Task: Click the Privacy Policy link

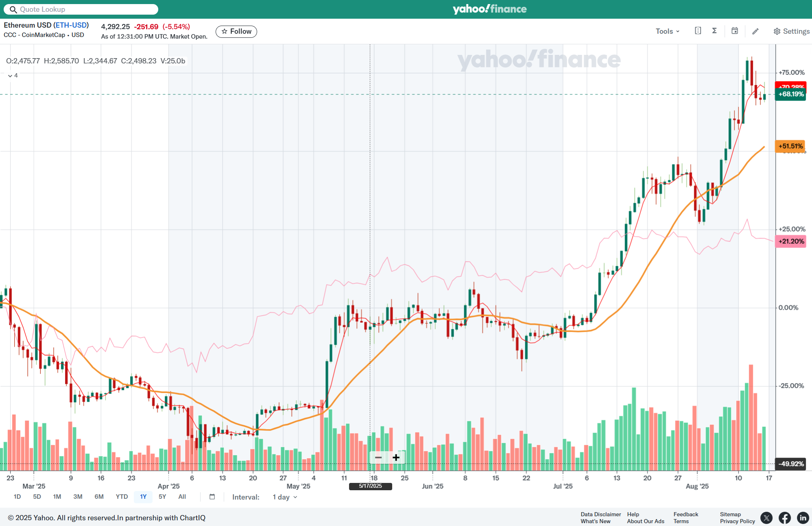Action: coord(737,521)
